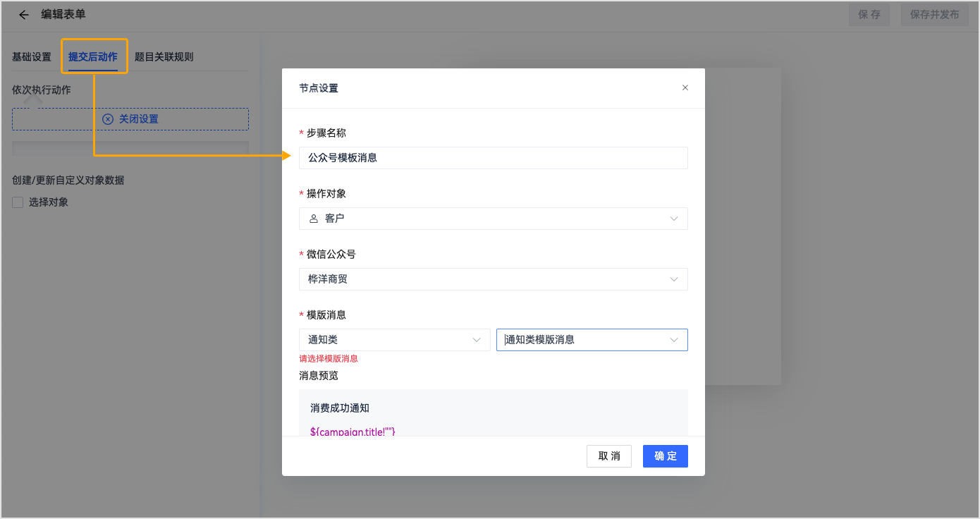Viewport: 980px width, 519px height.
Task: Click the 依次执行动作 heading
Action: tap(42, 90)
